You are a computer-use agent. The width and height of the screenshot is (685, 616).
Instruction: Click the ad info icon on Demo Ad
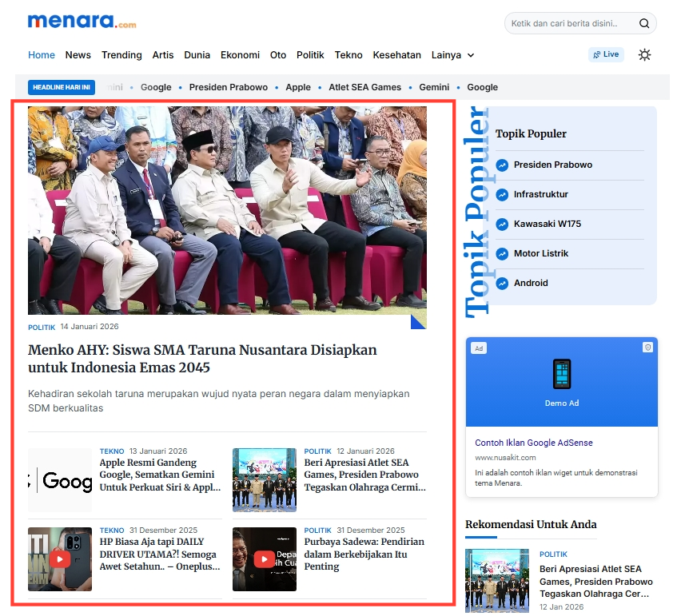point(647,348)
